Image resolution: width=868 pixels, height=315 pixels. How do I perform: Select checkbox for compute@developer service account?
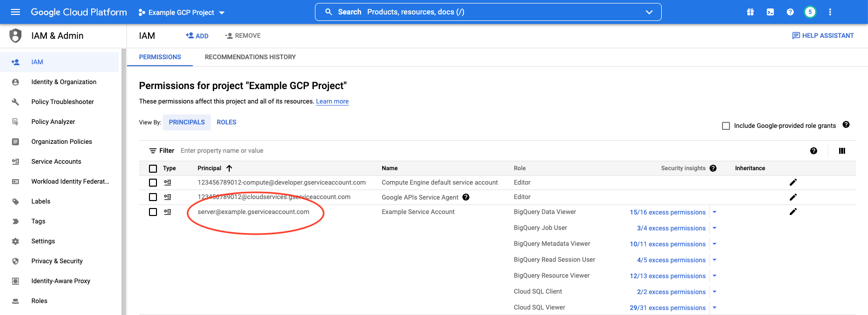point(153,183)
